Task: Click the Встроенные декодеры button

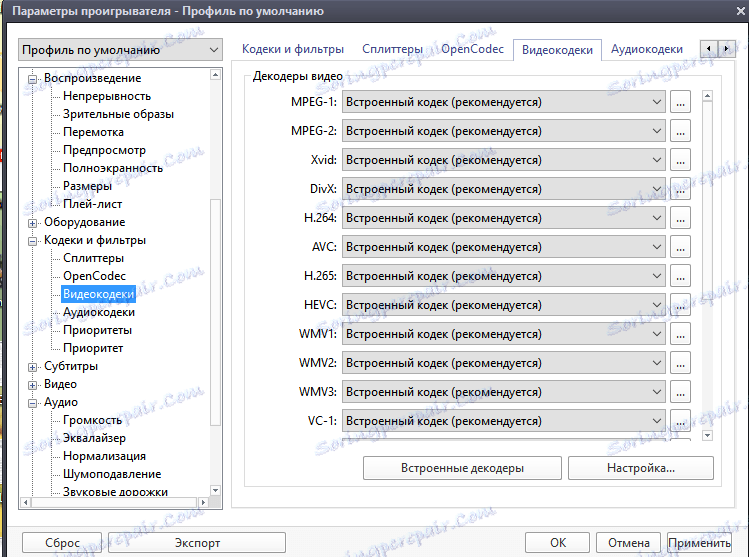Action: point(462,468)
